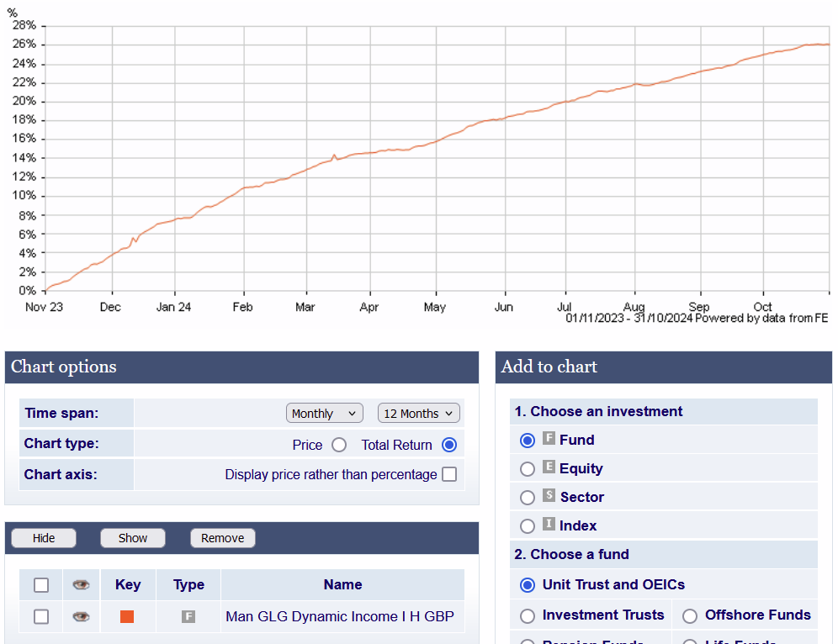Select the Total Return radio button
This screenshot has height=644, width=838.
tap(449, 445)
